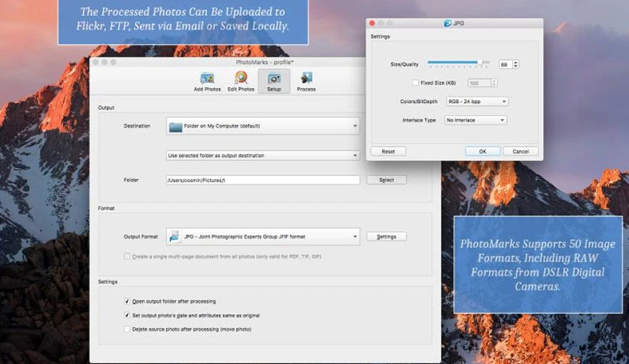Click the Size/Quality value field showing 88

[506, 64]
